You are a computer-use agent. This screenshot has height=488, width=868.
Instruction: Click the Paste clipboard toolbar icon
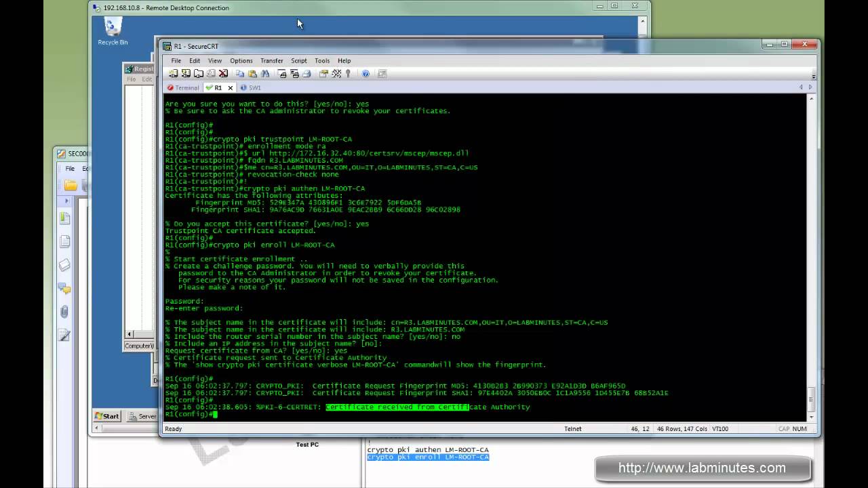pyautogui.click(x=252, y=73)
